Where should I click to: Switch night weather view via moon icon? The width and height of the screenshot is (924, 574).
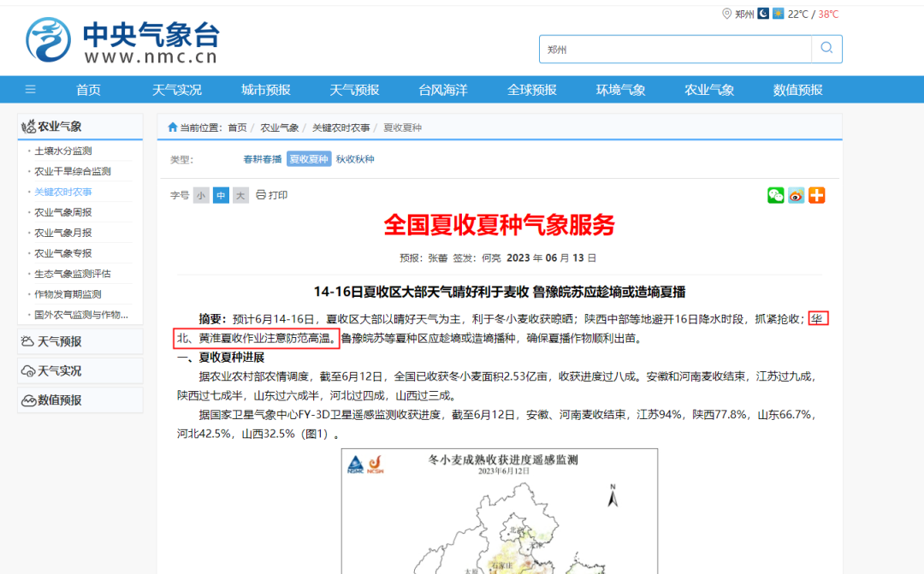(765, 14)
